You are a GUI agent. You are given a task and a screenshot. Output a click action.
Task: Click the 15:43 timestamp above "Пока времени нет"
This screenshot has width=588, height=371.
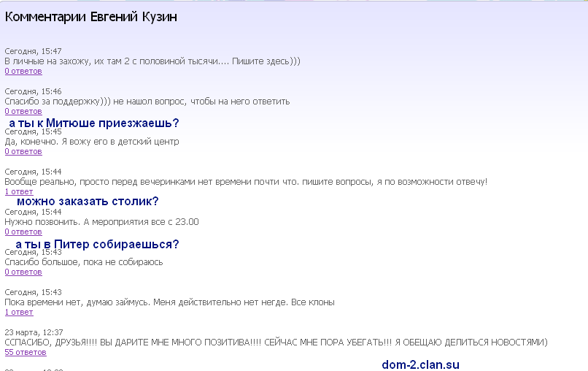coord(33,292)
